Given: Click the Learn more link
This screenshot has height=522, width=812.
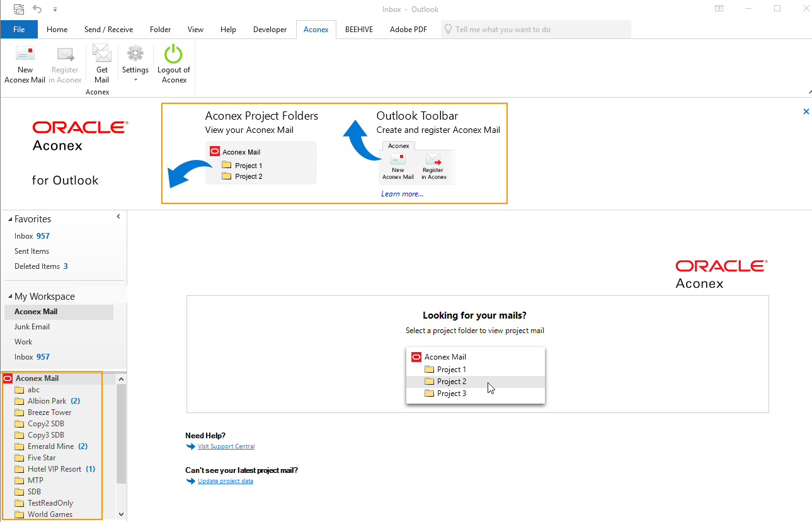Looking at the screenshot, I should point(402,194).
